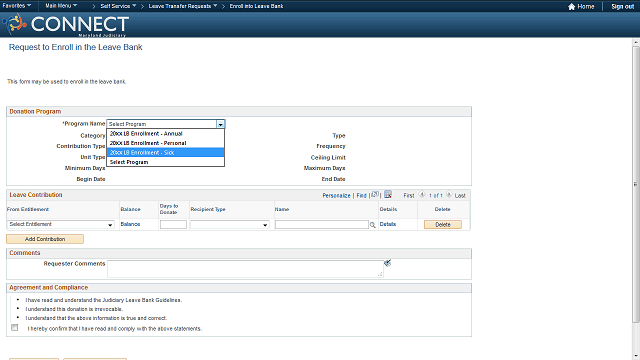Click Details link in contribution row

(x=388, y=224)
